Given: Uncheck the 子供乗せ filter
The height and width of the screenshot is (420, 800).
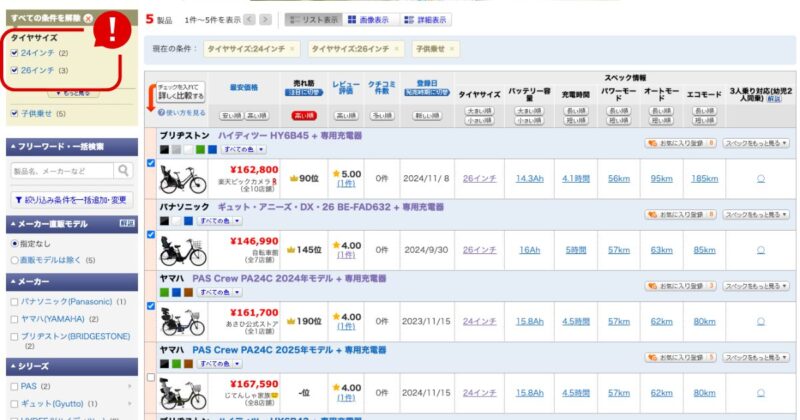Looking at the screenshot, I should pos(14,113).
